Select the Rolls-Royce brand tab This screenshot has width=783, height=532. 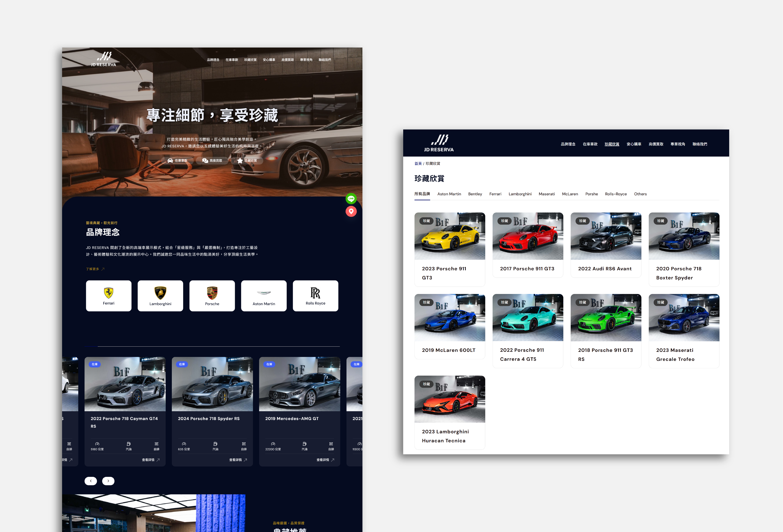[x=616, y=194]
